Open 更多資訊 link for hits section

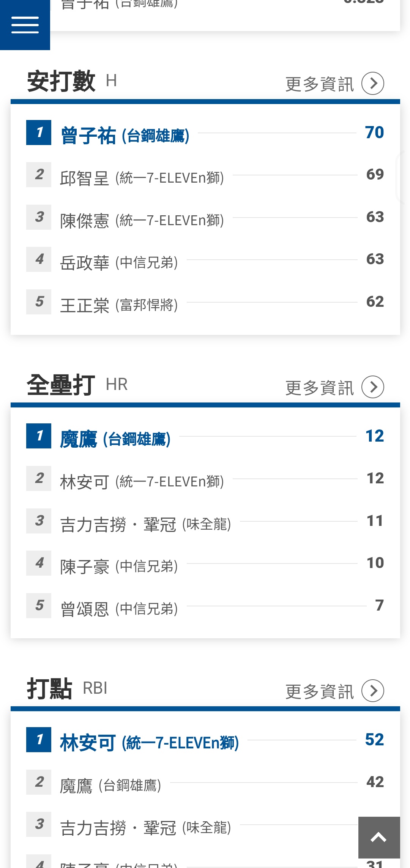tap(319, 84)
